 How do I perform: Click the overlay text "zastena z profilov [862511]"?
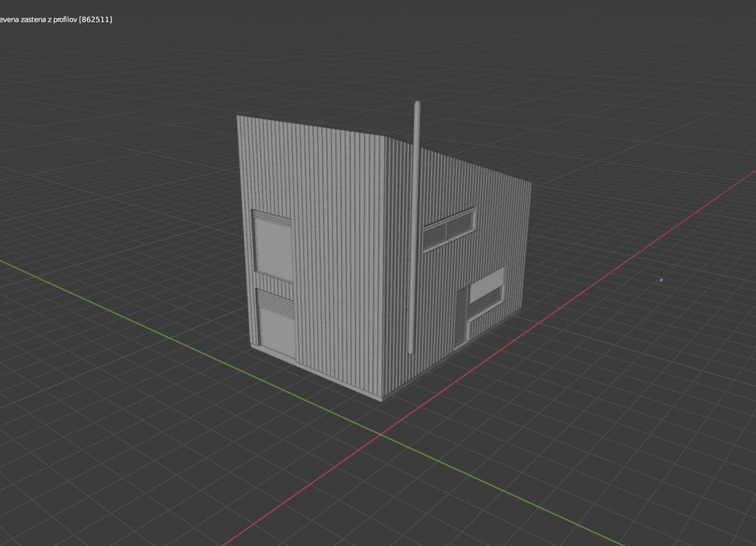[66, 20]
